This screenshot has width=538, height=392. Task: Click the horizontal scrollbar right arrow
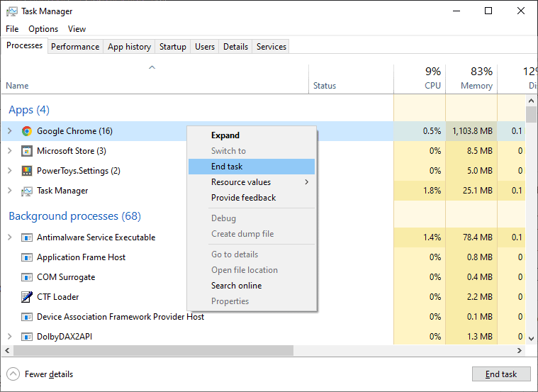520,350
